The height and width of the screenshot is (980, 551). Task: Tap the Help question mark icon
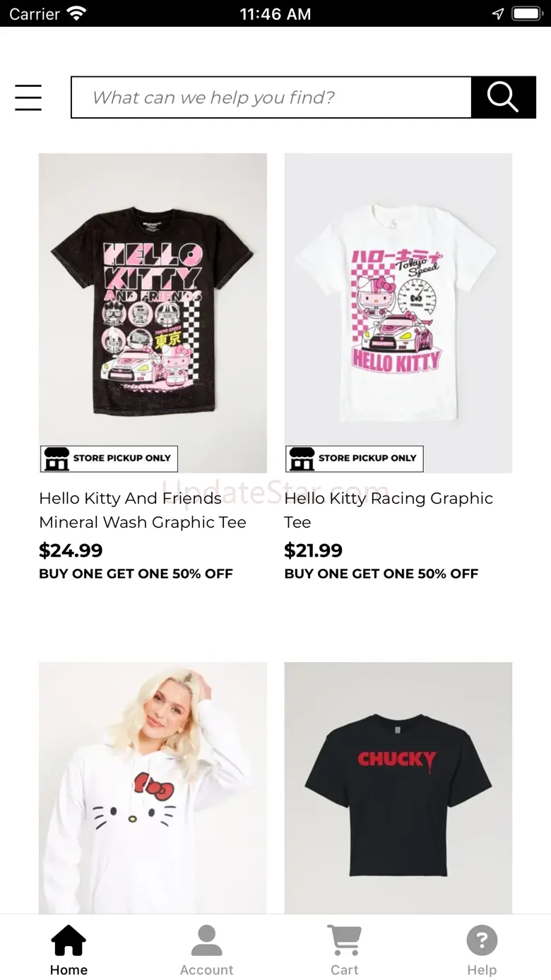pyautogui.click(x=482, y=940)
